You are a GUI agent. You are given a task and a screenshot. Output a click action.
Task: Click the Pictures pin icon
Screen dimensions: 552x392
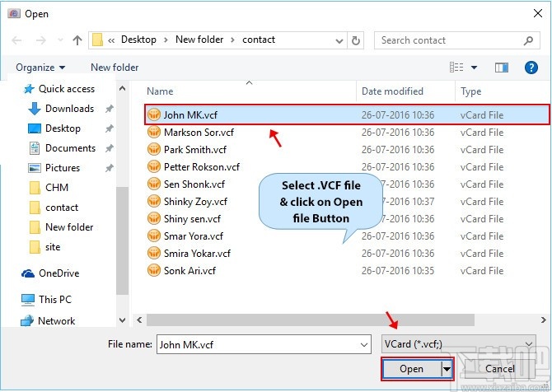(109, 168)
